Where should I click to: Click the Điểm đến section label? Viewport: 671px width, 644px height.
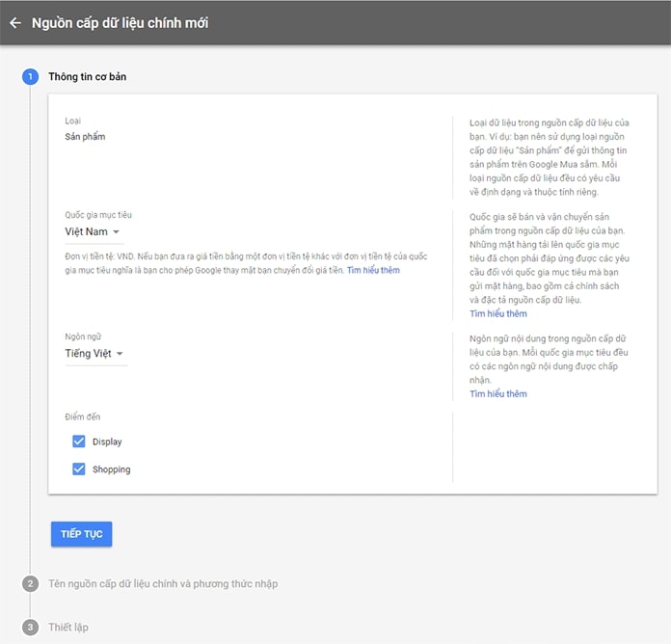[x=83, y=416]
